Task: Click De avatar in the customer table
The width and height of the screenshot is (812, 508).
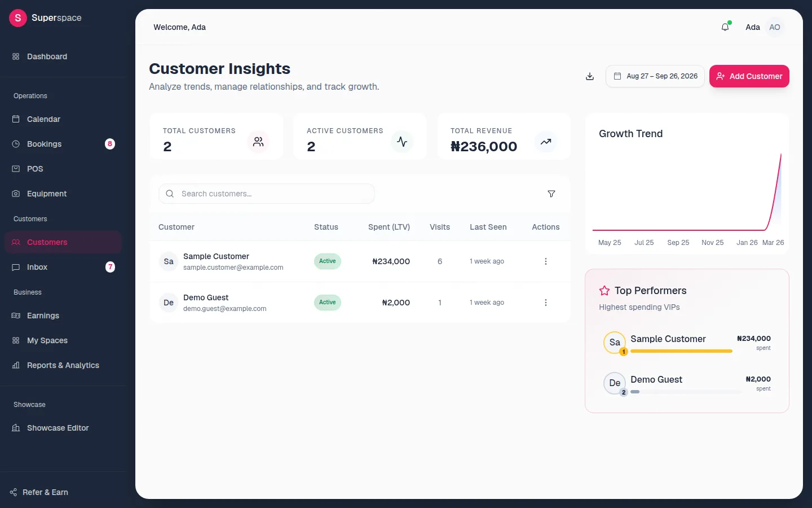Action: coord(169,303)
